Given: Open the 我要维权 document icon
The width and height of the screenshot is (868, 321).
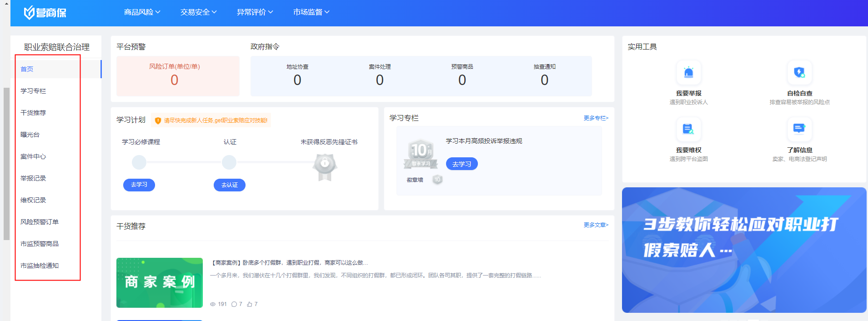Looking at the screenshot, I should click(688, 129).
